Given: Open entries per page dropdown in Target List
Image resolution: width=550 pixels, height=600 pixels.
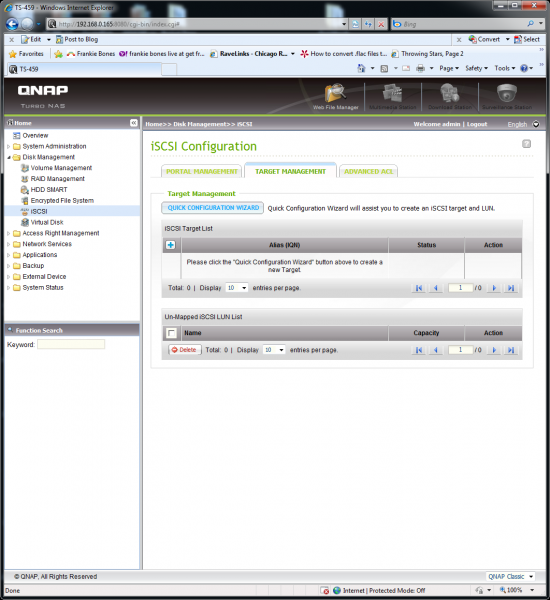Looking at the screenshot, I should pos(237,288).
